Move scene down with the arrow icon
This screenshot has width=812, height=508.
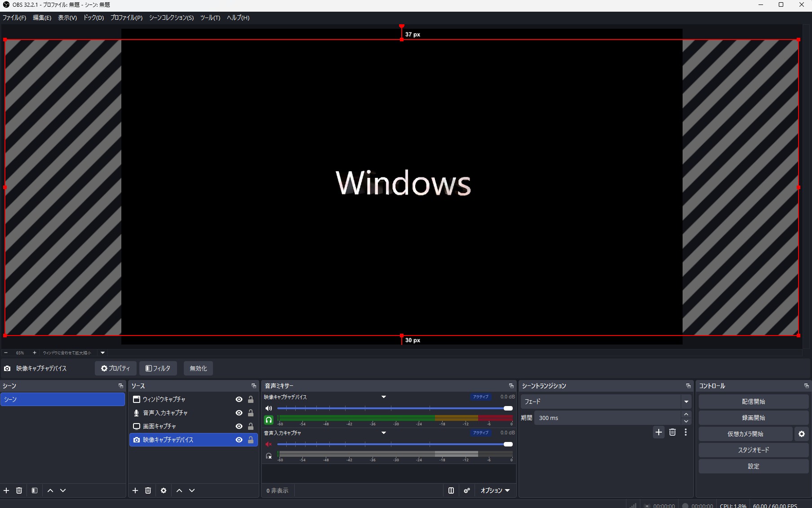tap(63, 490)
